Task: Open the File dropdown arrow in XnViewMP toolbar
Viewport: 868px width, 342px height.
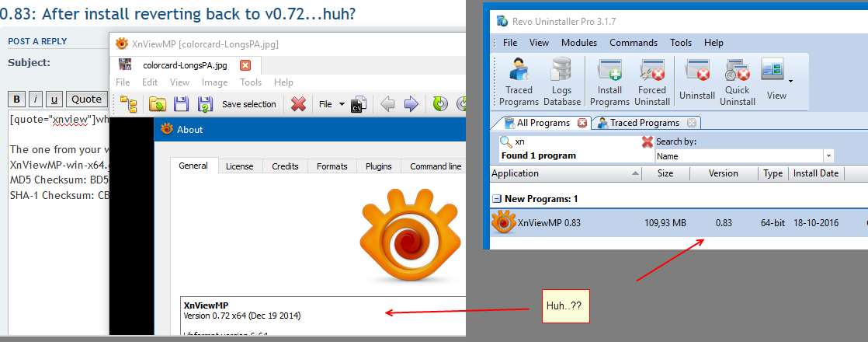Action: point(342,104)
